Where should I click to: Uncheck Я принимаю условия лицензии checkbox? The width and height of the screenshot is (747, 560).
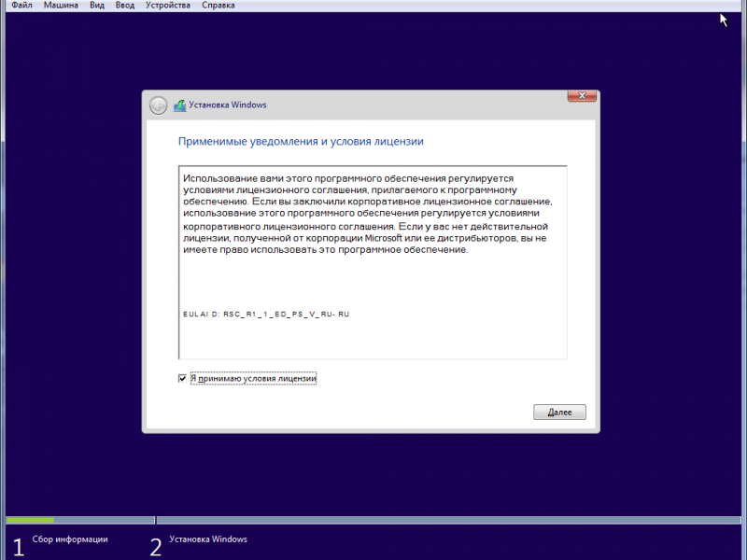point(182,379)
